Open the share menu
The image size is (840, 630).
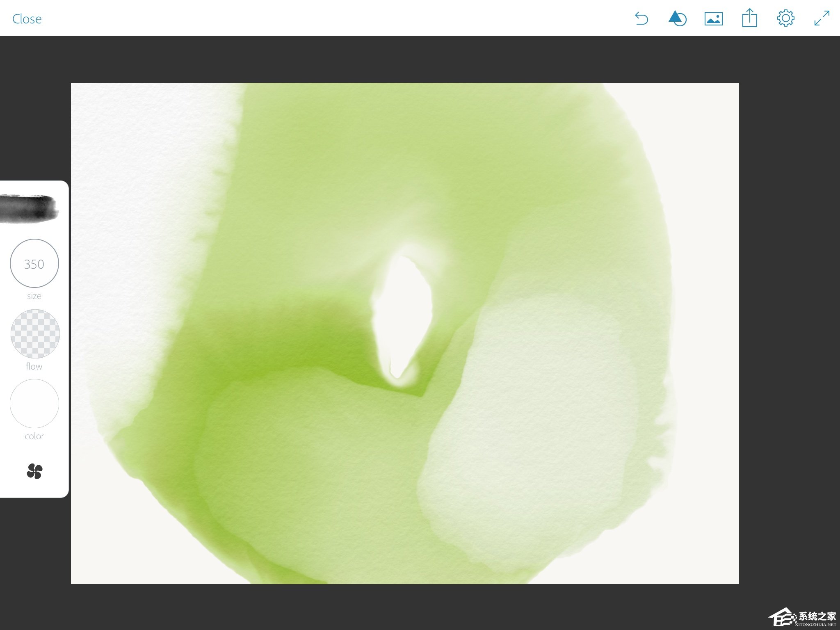[749, 18]
